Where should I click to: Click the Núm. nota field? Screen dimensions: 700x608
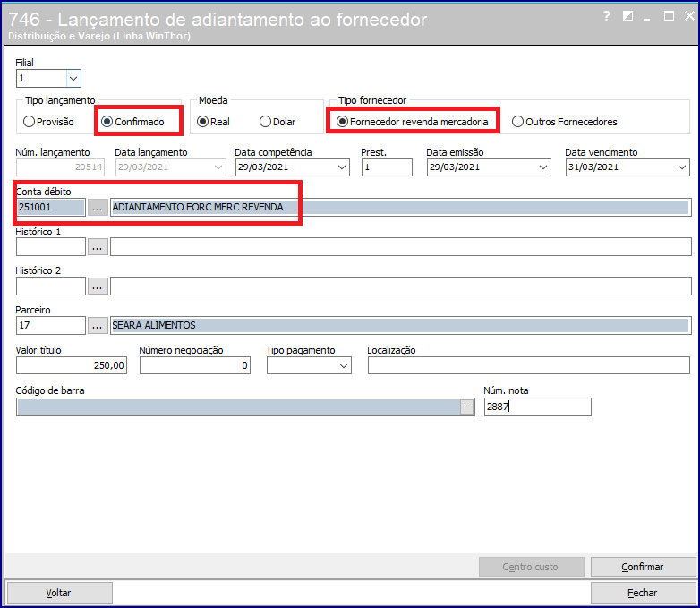coord(537,407)
